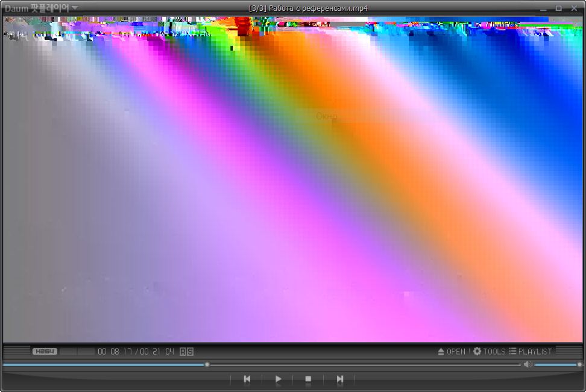Click the seek bar position handle
The height and width of the screenshot is (392, 586).
[x=207, y=364]
